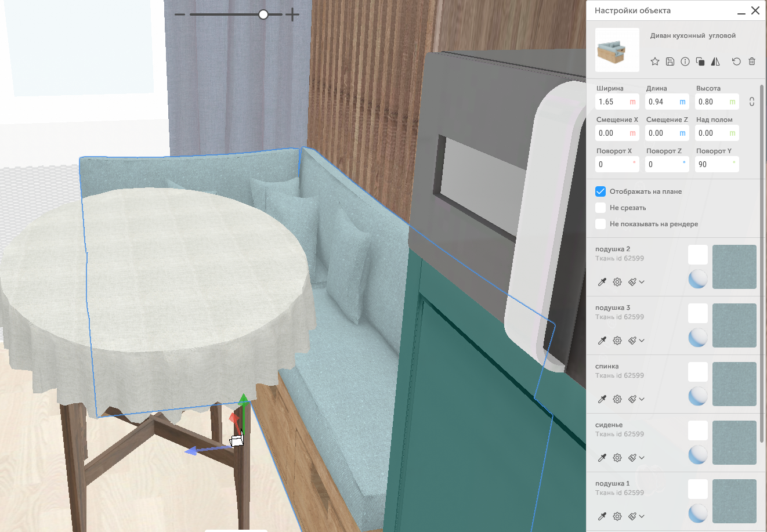Click the fabric texture thumbnail for подушка 1
Screen dimensions: 767x532
coord(735,501)
